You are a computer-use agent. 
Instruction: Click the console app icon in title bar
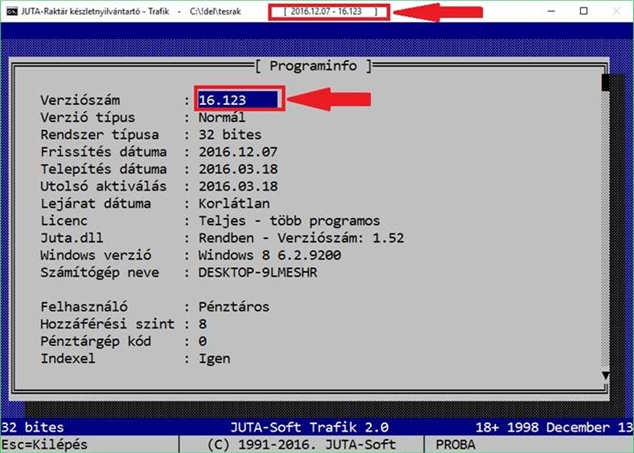point(12,11)
